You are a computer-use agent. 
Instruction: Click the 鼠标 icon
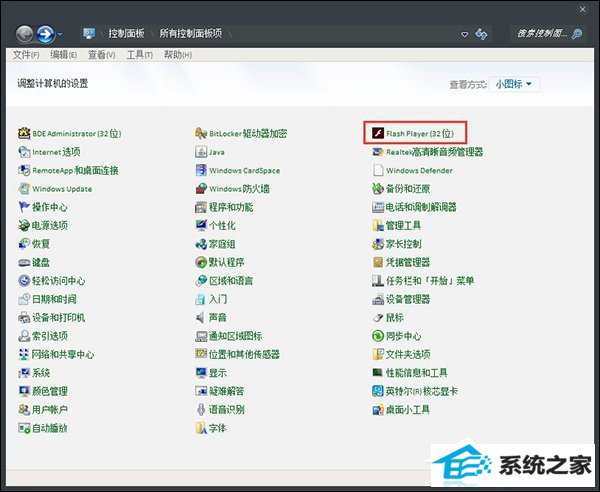(378, 317)
